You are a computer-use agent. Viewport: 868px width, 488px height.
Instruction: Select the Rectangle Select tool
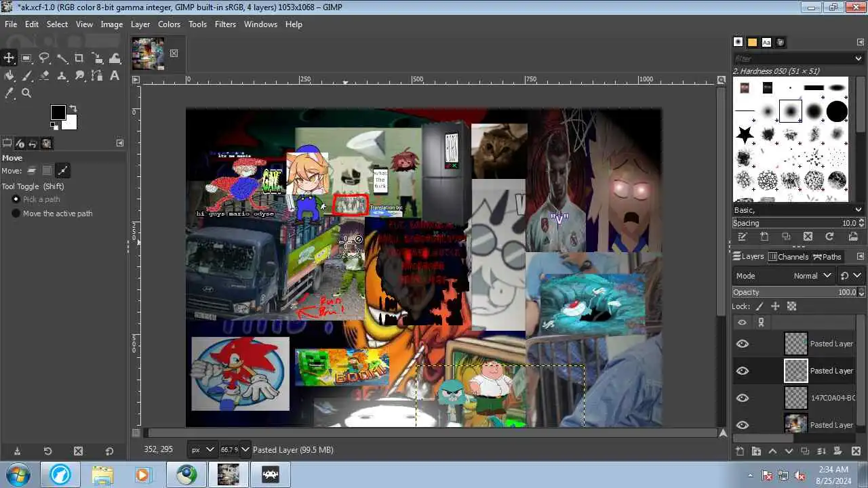tap(26, 58)
